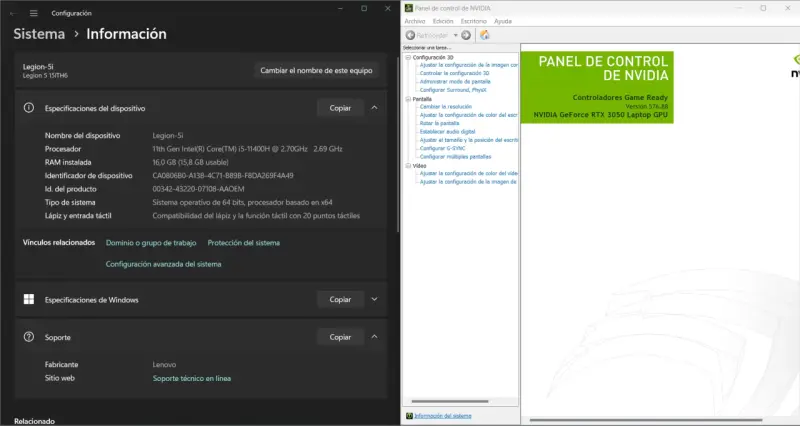Screen dimensions: 800x426
Task: Copy Windows specifications with Copiar button
Action: coord(340,299)
